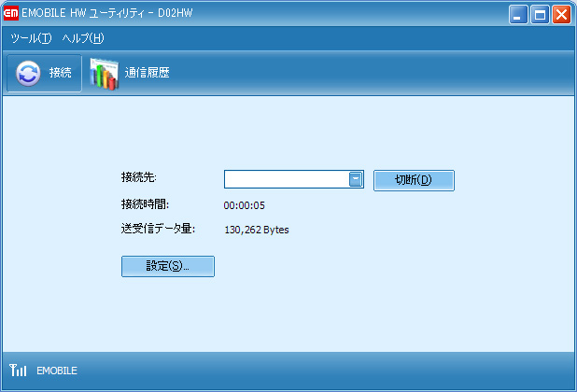Maximize the EMOBILE HW utility window
577x392 pixels.
click(x=540, y=15)
